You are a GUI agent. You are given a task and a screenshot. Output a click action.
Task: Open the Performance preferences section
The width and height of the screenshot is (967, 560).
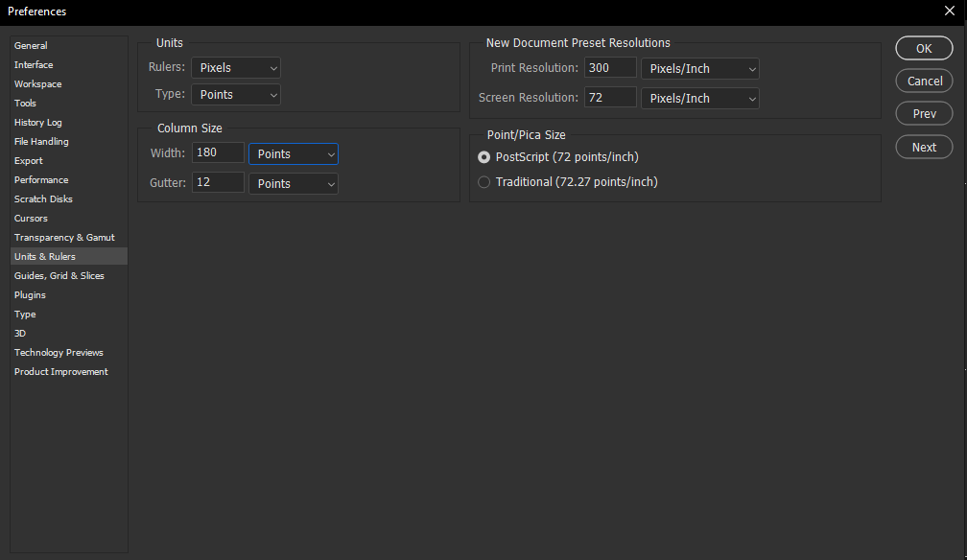click(x=41, y=180)
